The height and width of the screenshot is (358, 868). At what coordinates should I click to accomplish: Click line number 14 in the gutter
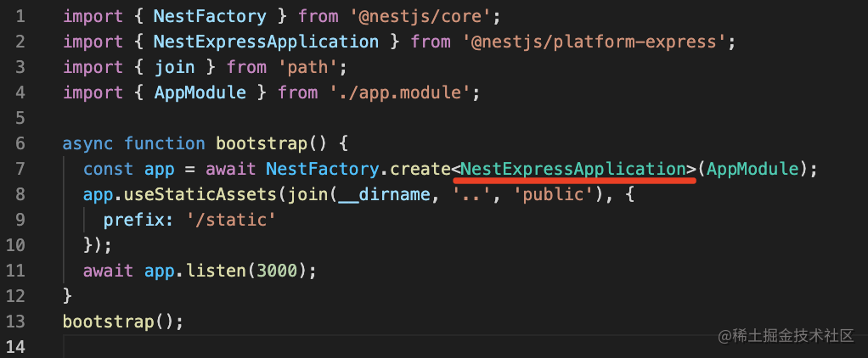(x=16, y=346)
